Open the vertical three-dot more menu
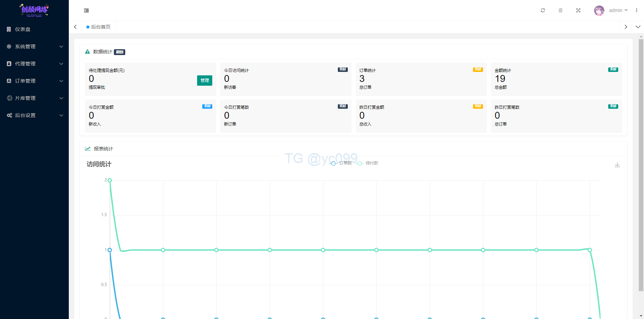The height and width of the screenshot is (319, 644). tap(636, 10)
